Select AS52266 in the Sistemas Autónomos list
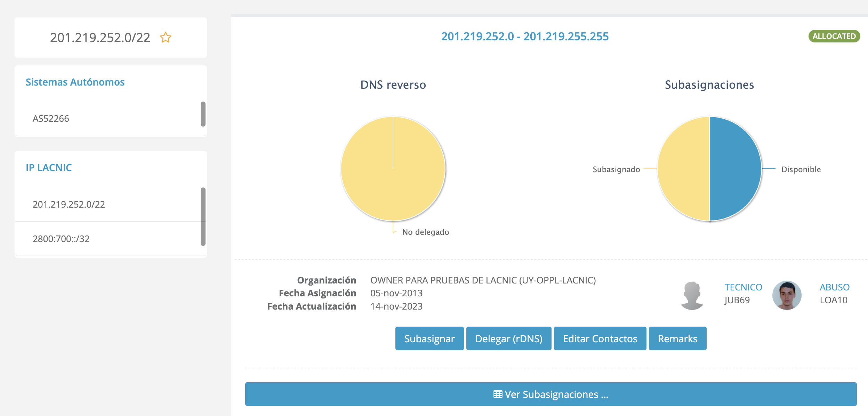 [x=51, y=119]
